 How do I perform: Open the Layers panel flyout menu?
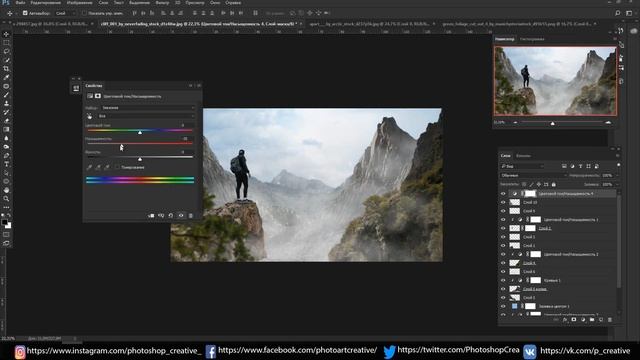click(x=617, y=156)
